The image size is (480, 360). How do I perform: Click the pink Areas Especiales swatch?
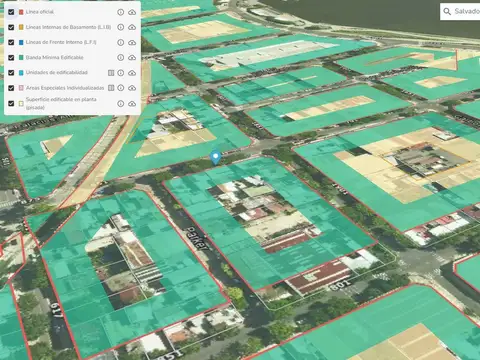click(21, 88)
